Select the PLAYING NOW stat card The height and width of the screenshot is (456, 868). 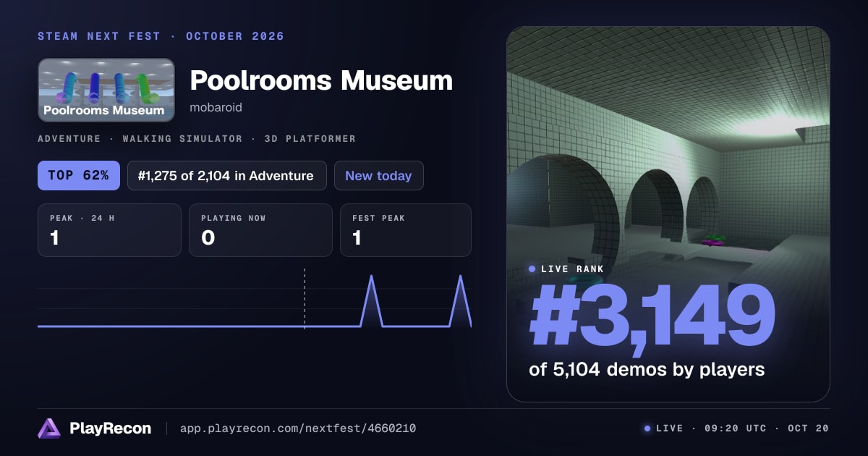point(260,230)
